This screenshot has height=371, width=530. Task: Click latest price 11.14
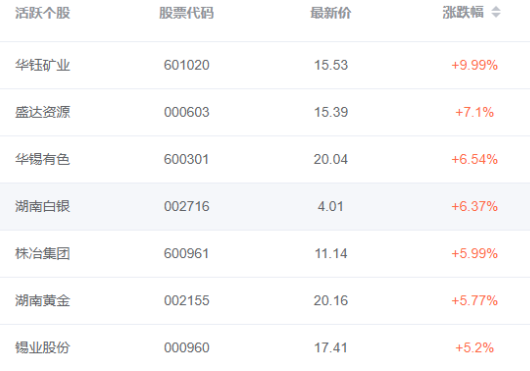tap(331, 253)
